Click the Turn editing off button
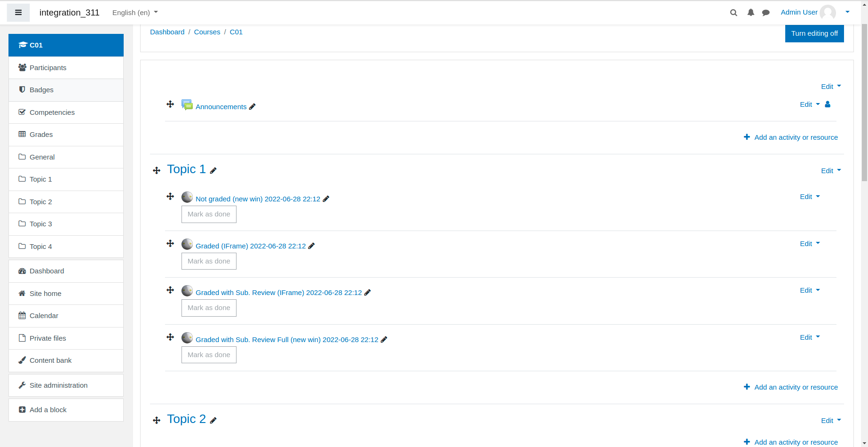The image size is (868, 447). click(814, 33)
